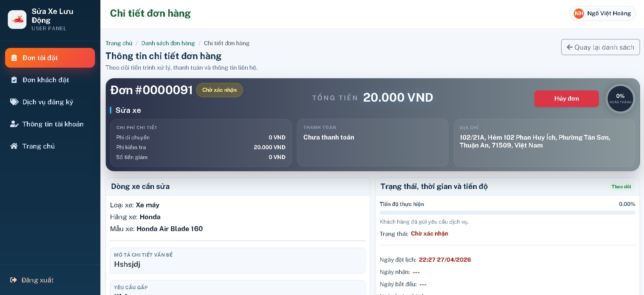Click the Theo dõi badge

tap(621, 187)
